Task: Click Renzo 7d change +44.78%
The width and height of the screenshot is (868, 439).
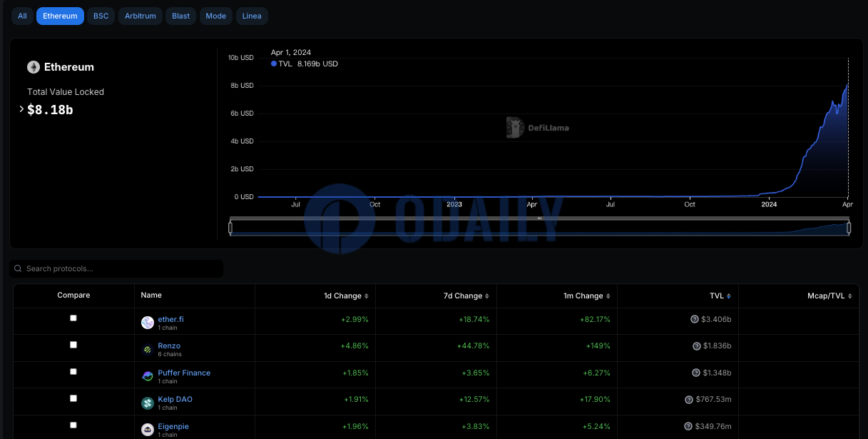Action: [474, 345]
